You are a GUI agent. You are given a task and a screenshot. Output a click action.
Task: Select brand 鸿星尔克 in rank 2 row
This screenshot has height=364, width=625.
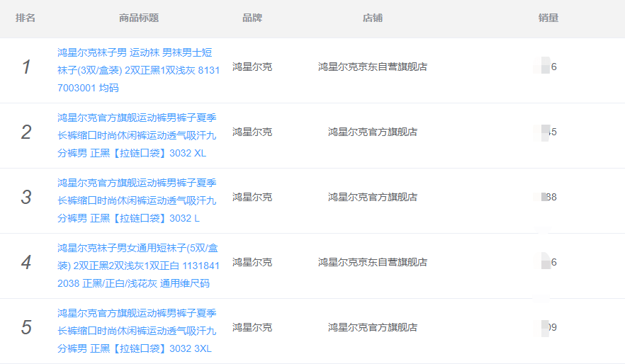point(252,132)
